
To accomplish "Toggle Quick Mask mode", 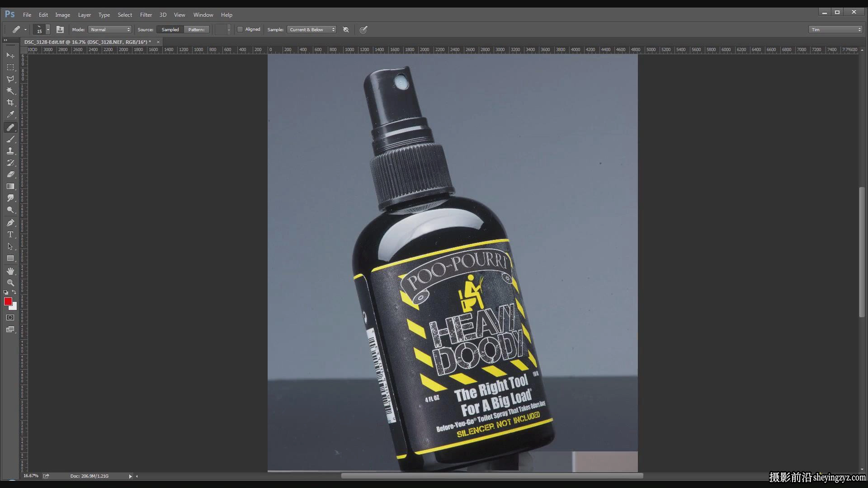I will coord(10,318).
